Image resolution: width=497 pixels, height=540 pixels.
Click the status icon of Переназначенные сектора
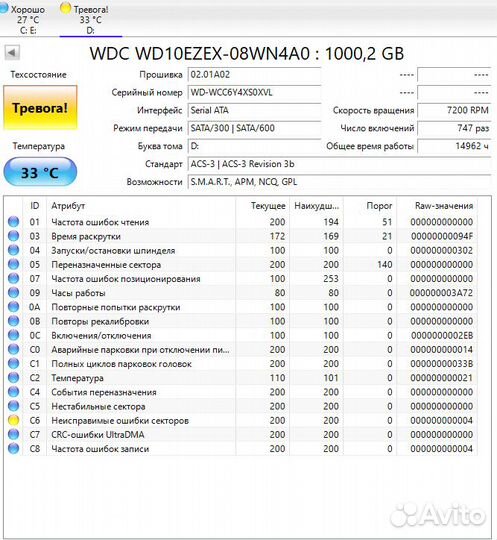(x=13, y=264)
